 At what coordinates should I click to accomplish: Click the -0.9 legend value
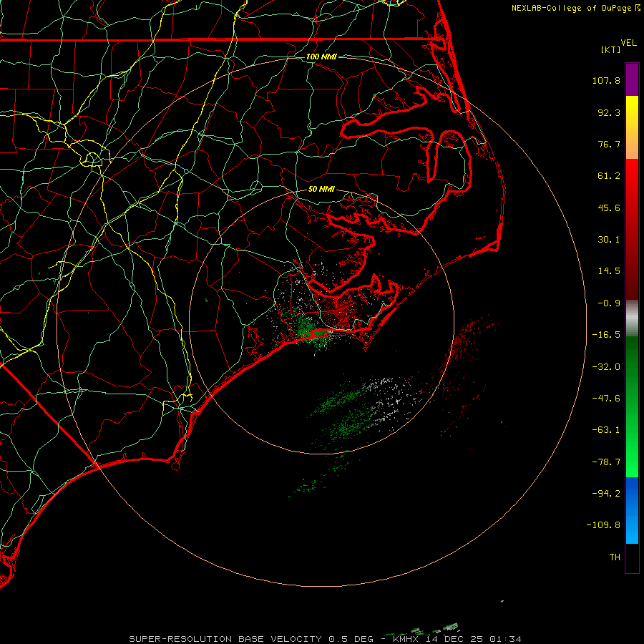(x=609, y=303)
